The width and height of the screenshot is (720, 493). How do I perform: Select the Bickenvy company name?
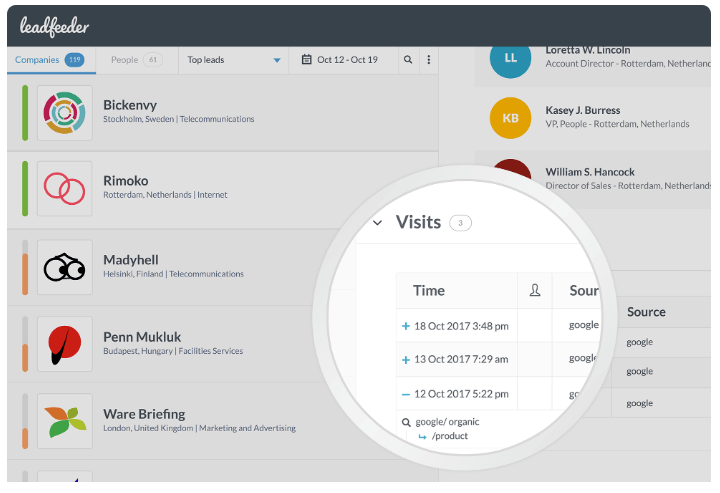coord(130,105)
